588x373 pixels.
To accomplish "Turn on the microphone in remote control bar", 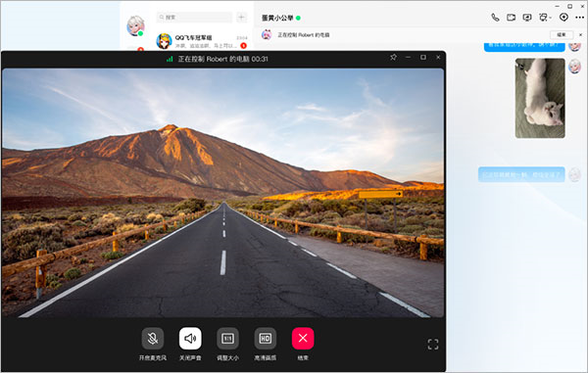I will (153, 339).
